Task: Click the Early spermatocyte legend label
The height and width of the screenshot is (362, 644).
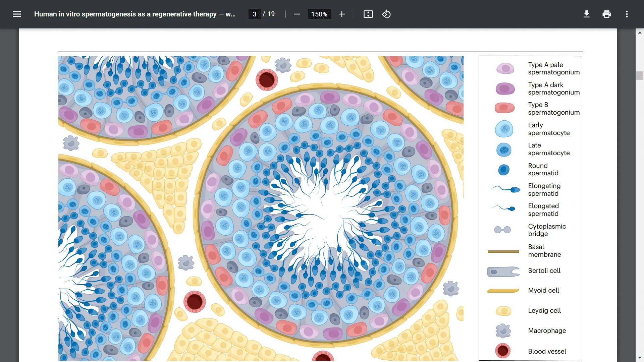Action: tap(549, 129)
